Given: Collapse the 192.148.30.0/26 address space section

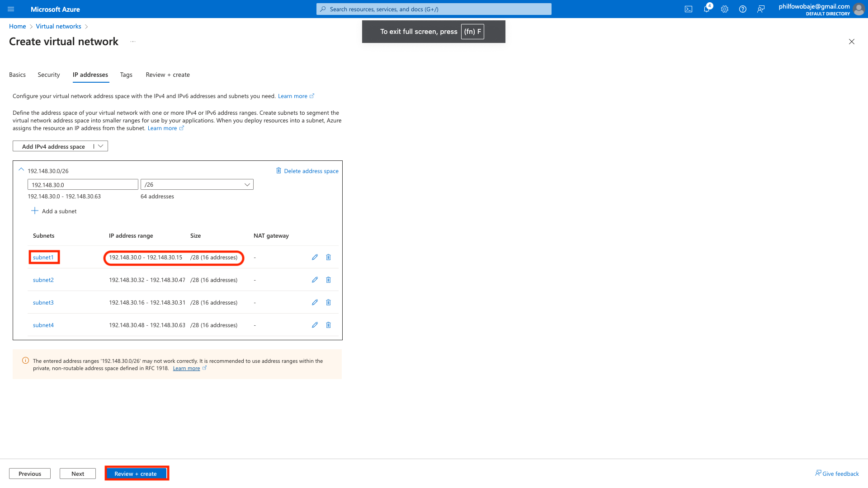Looking at the screenshot, I should [x=21, y=170].
